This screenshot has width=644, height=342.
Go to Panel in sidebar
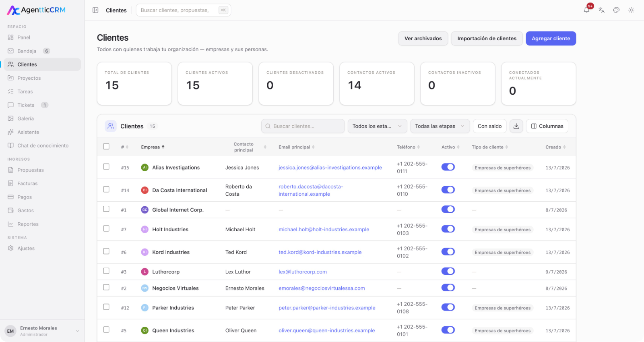42,37
